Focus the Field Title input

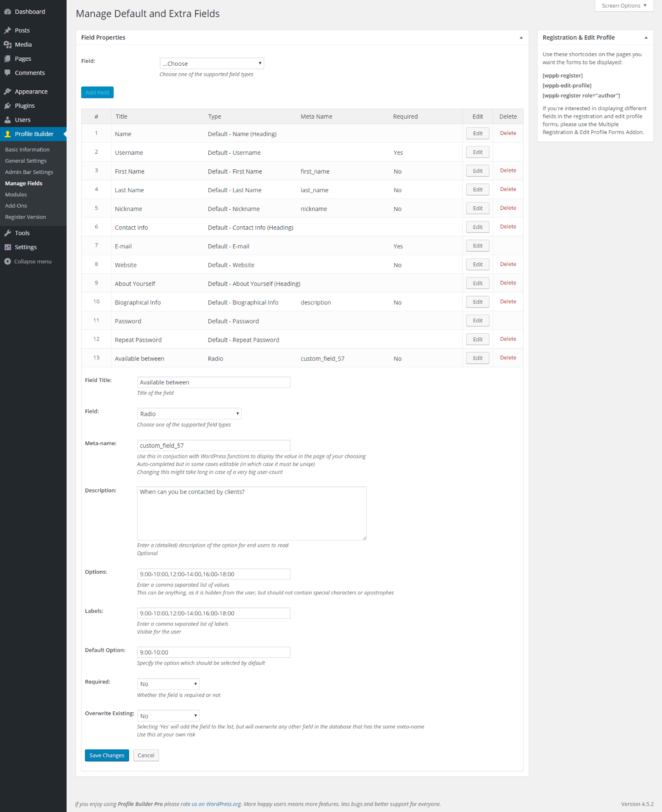tap(214, 382)
